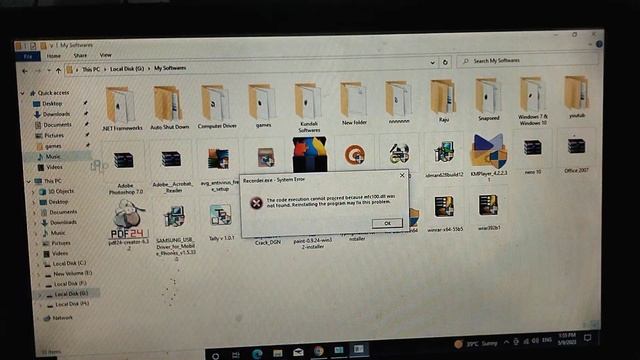Screen dimensions: 640x360
Task: Expand New Volume (E:) tree node
Action: (x=39, y=274)
